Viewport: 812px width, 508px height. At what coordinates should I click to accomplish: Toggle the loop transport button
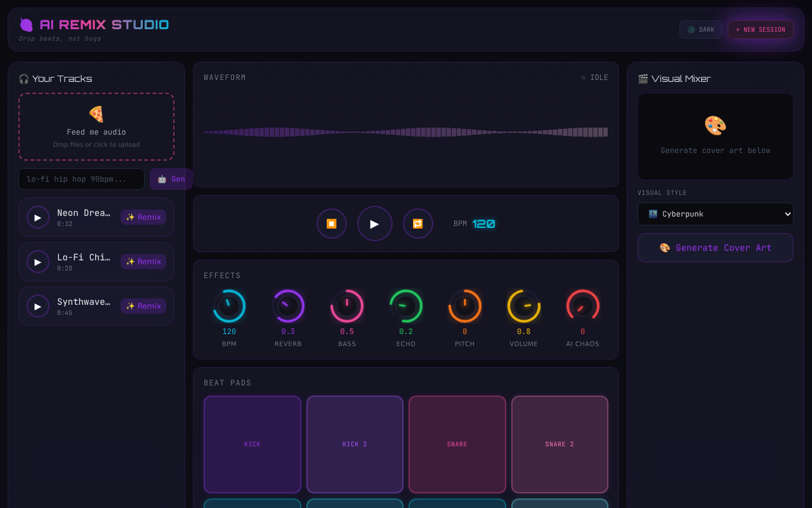coord(418,224)
